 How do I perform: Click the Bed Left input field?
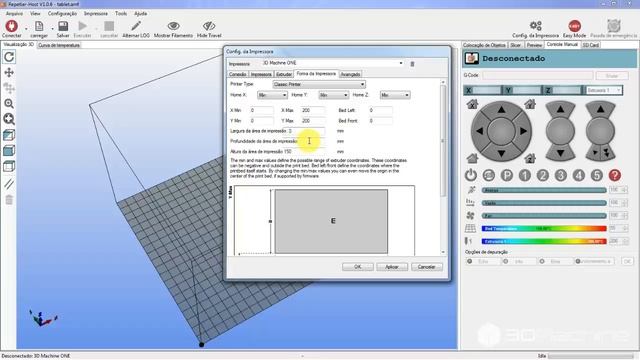[x=380, y=111]
